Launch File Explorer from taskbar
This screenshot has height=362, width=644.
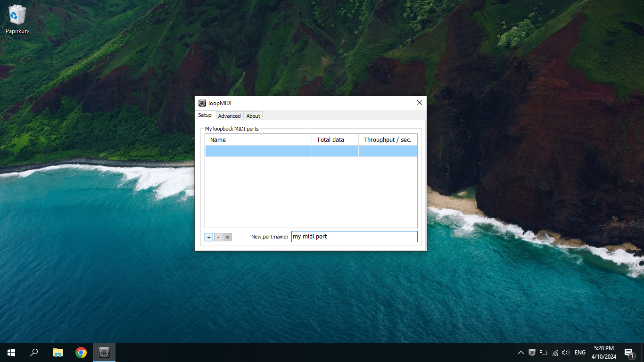tap(58, 353)
